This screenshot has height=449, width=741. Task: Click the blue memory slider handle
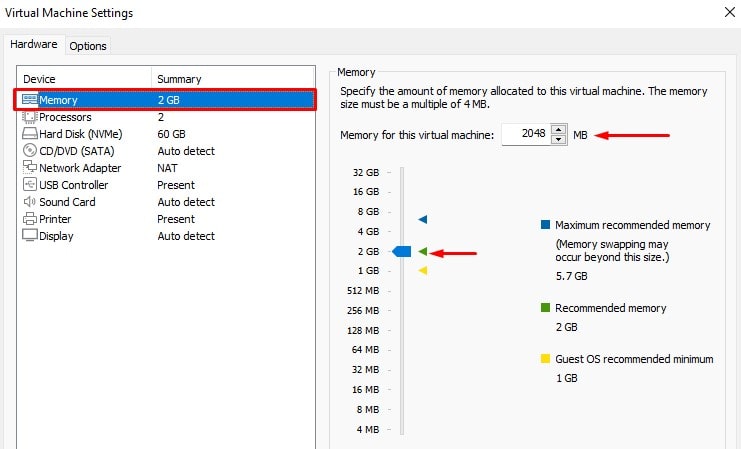click(402, 251)
